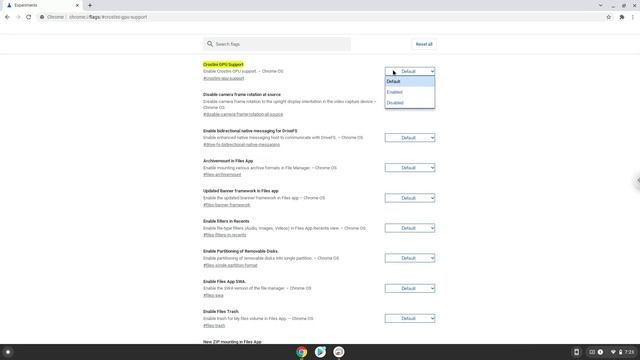The width and height of the screenshot is (640, 360).
Task: Choose Default in the open dropdown list
Action: [410, 82]
